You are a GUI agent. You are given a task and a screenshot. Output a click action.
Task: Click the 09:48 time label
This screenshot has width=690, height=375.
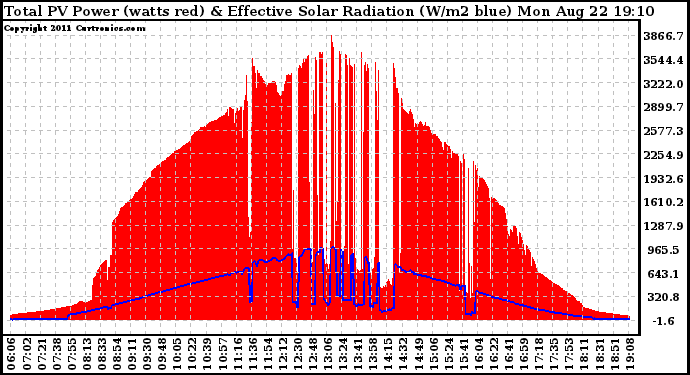[161, 354]
